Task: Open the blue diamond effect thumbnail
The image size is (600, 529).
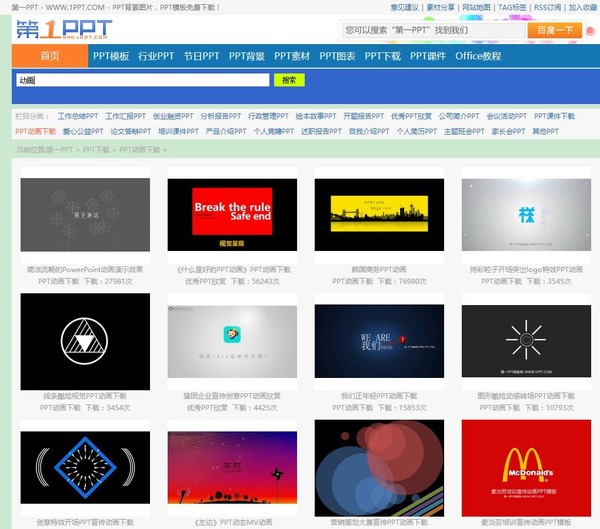Action: 85,467
